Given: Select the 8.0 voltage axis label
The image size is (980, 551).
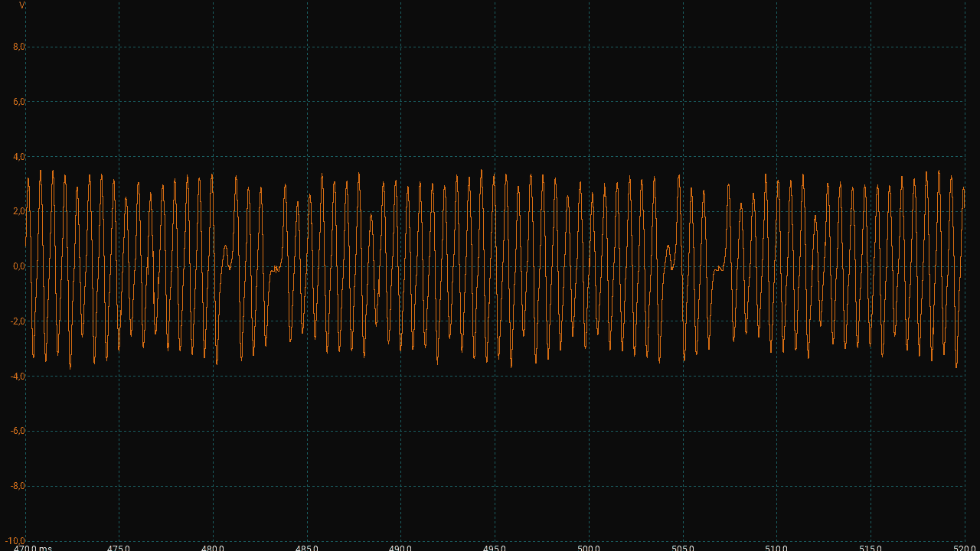Looking at the screenshot, I should tap(19, 47).
